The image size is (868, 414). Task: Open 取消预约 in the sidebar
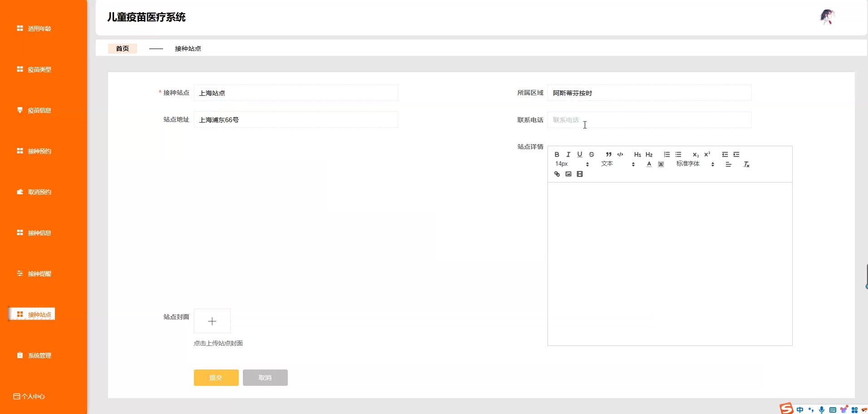click(x=34, y=192)
